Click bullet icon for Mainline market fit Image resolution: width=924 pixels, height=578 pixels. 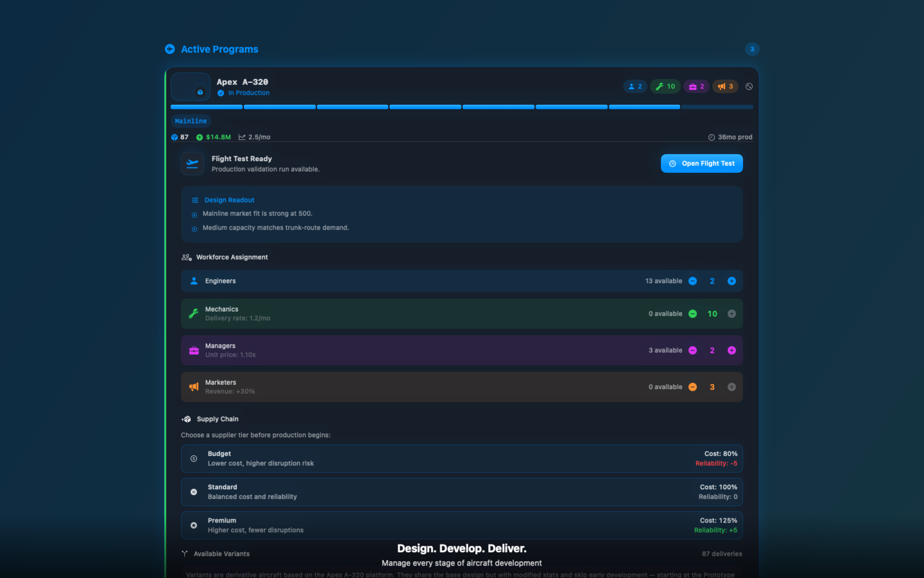click(194, 215)
